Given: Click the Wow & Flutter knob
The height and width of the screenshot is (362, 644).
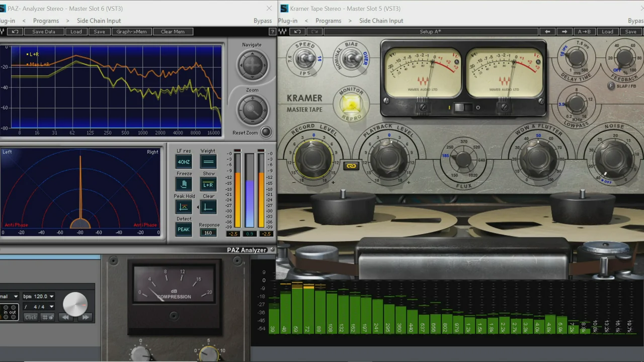Looking at the screenshot, I should point(537,158).
